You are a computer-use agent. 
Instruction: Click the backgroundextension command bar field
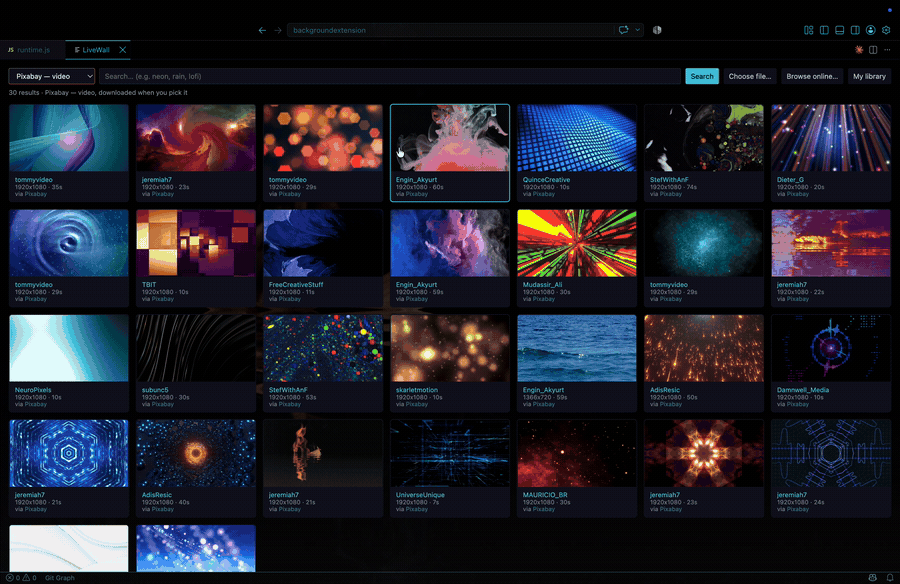pos(451,30)
